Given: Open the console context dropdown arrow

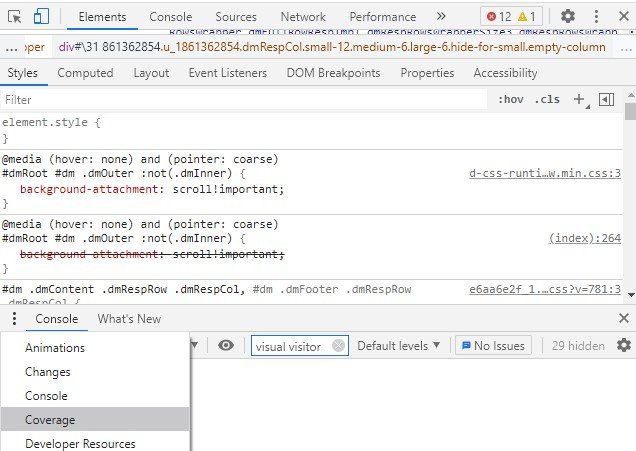Looking at the screenshot, I should (x=194, y=346).
